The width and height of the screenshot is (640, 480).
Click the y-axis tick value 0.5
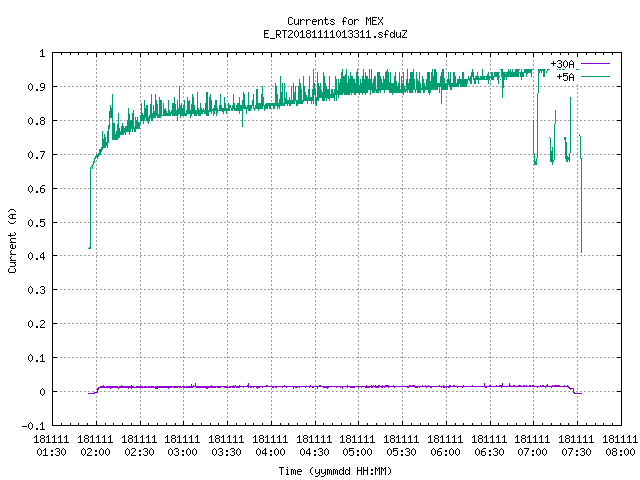coord(36,222)
